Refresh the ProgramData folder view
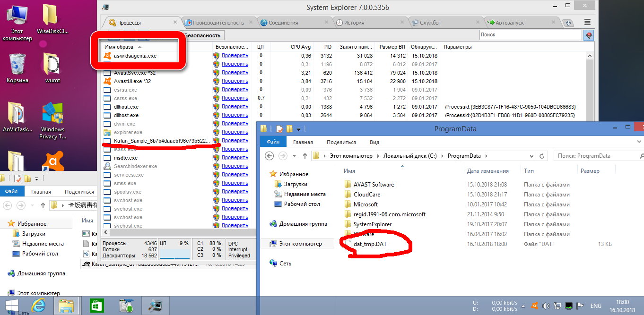 [543, 156]
